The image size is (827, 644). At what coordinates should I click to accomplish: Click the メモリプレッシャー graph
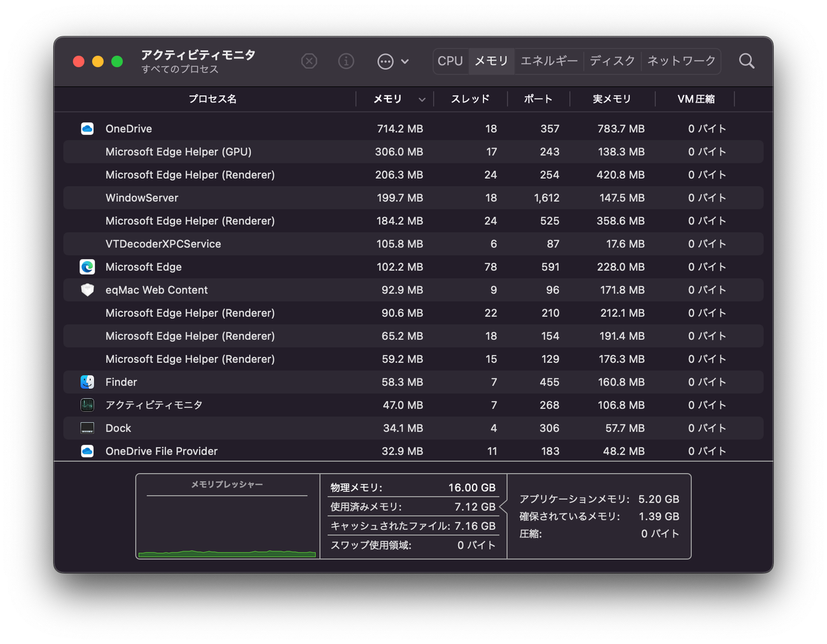(x=227, y=525)
